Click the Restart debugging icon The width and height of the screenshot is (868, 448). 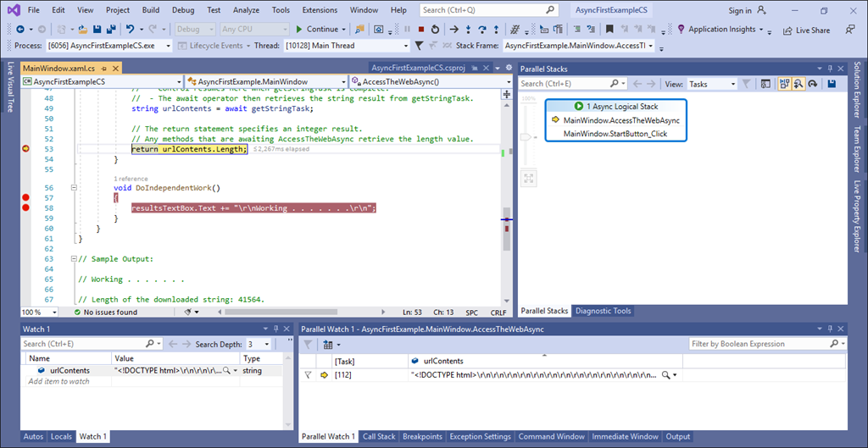[434, 29]
